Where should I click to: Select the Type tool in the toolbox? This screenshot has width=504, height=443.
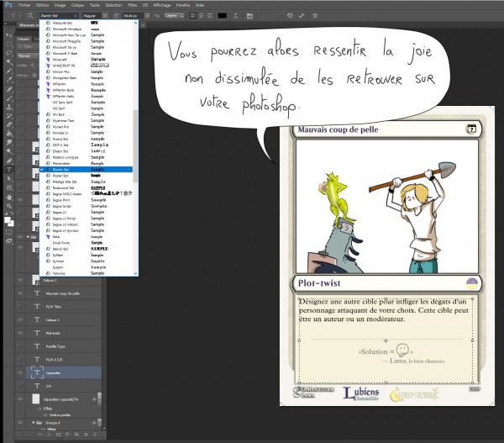[9, 170]
